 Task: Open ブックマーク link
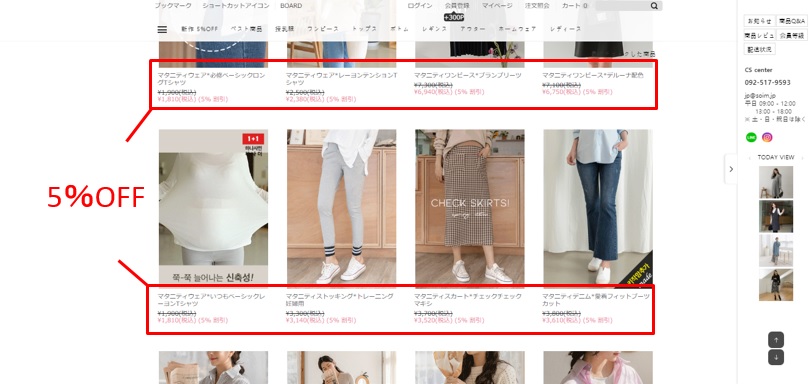coord(173,6)
